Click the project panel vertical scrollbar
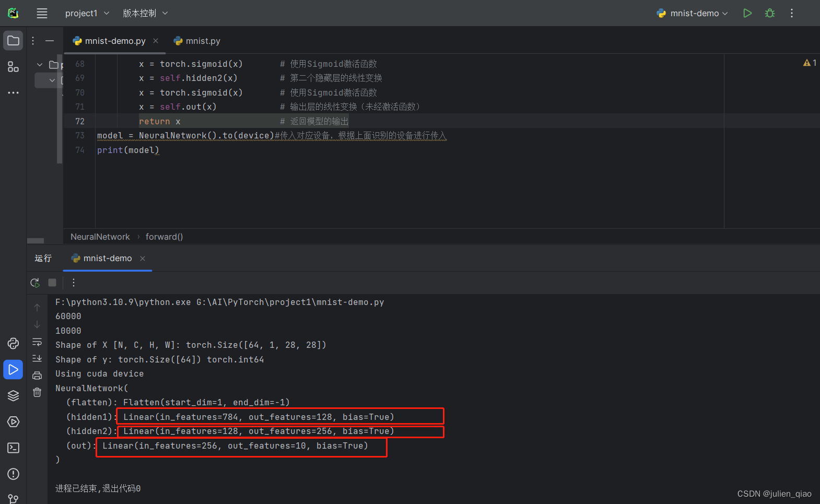This screenshot has width=820, height=504. point(60,109)
